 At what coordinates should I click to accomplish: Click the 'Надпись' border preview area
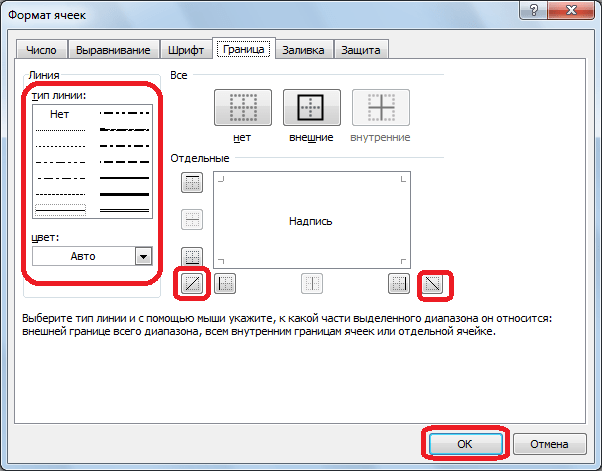tap(312, 220)
